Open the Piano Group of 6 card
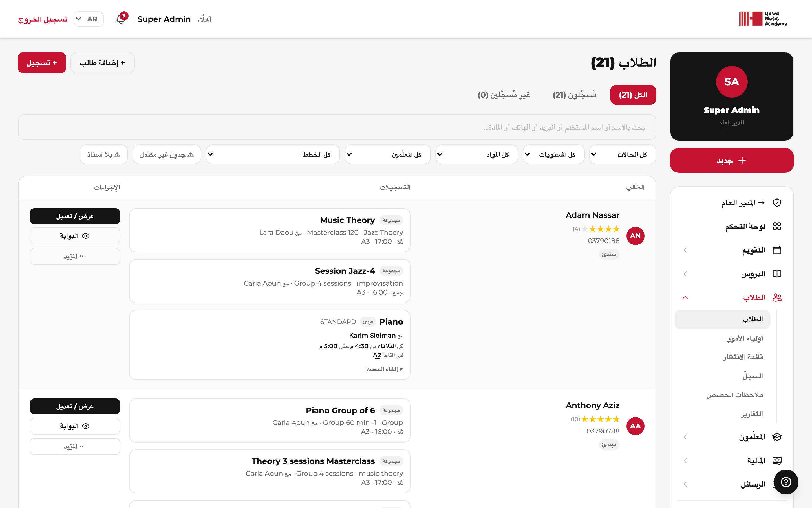The height and width of the screenshot is (508, 812). tap(270, 420)
